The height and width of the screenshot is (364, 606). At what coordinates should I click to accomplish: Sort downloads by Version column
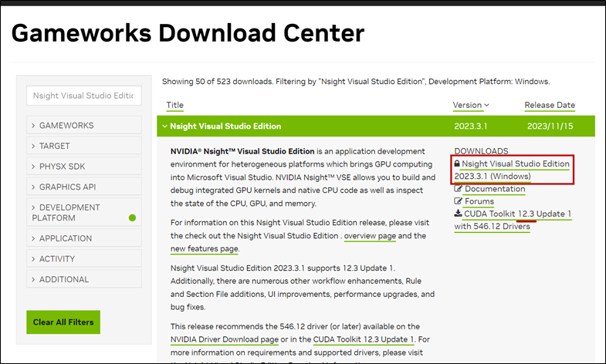click(471, 105)
